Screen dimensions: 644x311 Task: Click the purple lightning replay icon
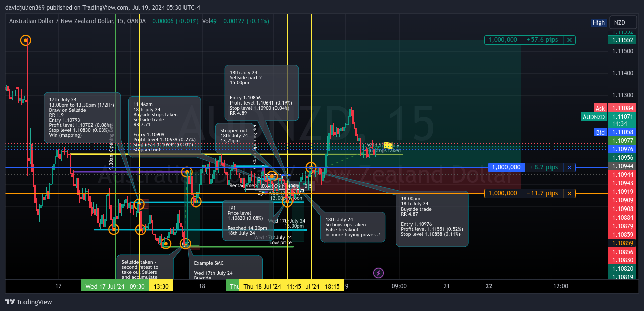pyautogui.click(x=378, y=273)
